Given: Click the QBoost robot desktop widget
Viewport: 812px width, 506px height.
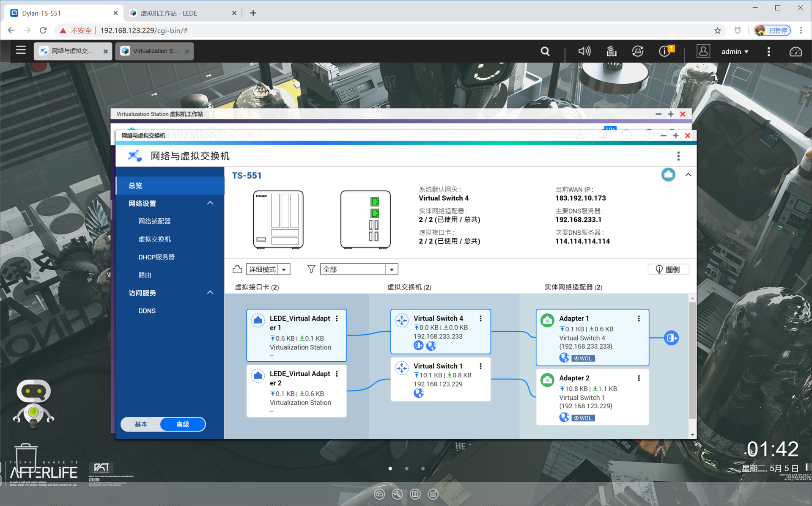Looking at the screenshot, I should click(33, 403).
